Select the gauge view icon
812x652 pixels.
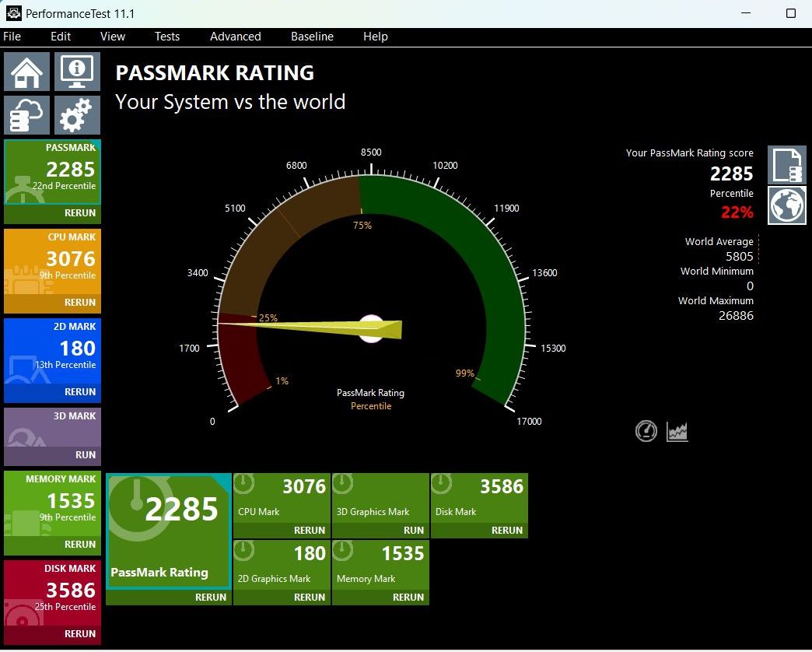646,431
